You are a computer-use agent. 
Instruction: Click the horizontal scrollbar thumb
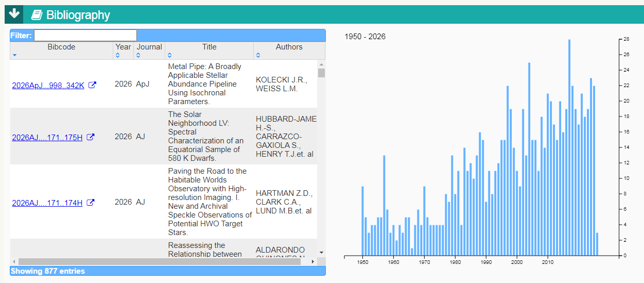tap(159, 262)
